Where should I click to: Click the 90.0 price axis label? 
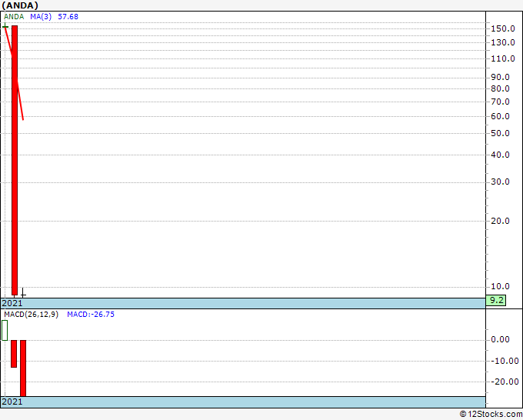coord(501,77)
